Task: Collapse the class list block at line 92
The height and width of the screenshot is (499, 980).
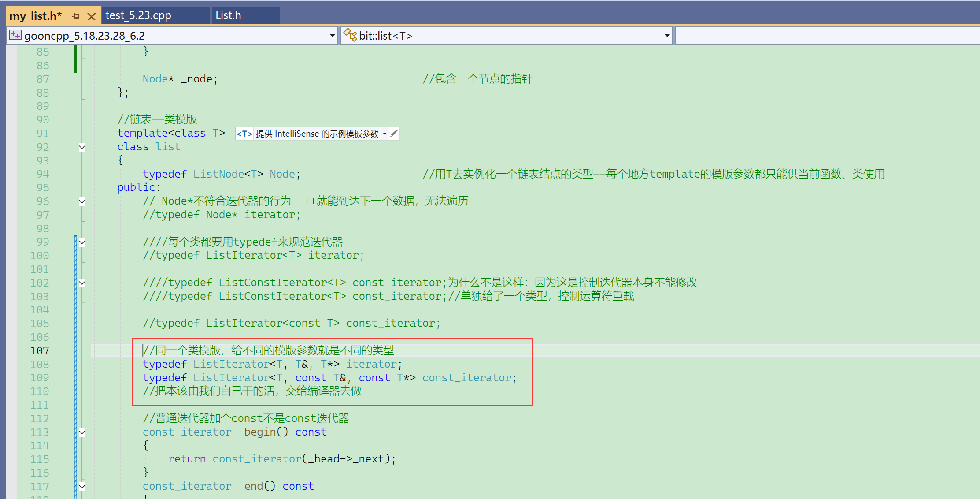Action: tap(82, 147)
